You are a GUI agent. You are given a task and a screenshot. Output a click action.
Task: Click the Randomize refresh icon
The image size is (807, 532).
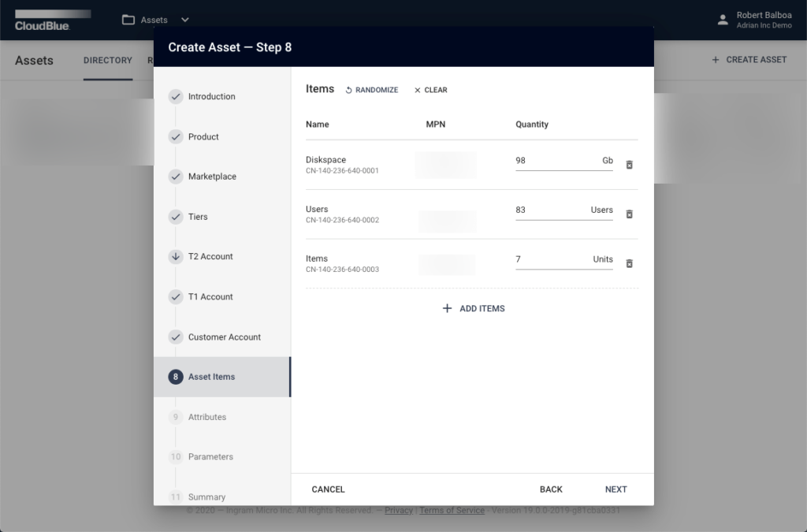(x=348, y=90)
